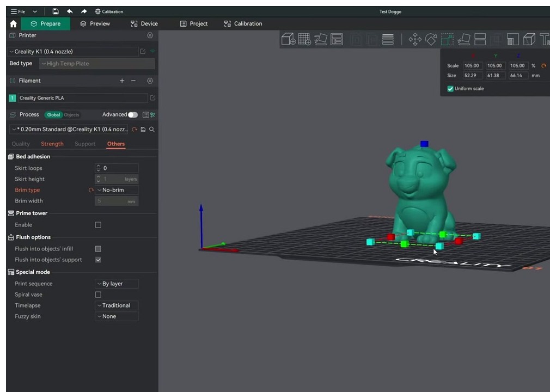Open the Bed type dropdown
Screen dimensions: 550x392
[x=97, y=64]
